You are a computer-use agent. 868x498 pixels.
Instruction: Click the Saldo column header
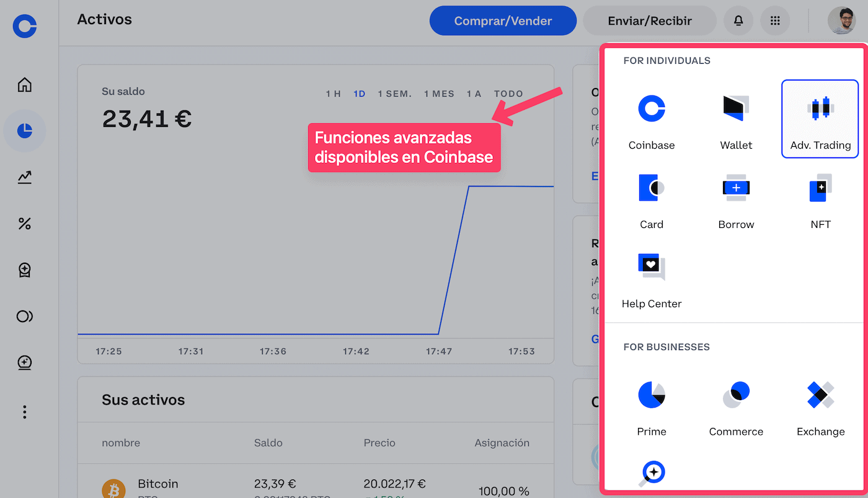coord(268,443)
